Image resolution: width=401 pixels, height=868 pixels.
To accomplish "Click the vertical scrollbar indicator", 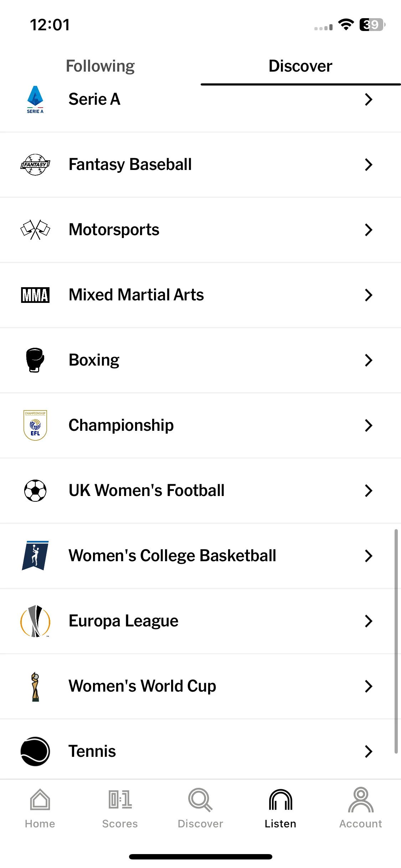I will pos(396,641).
